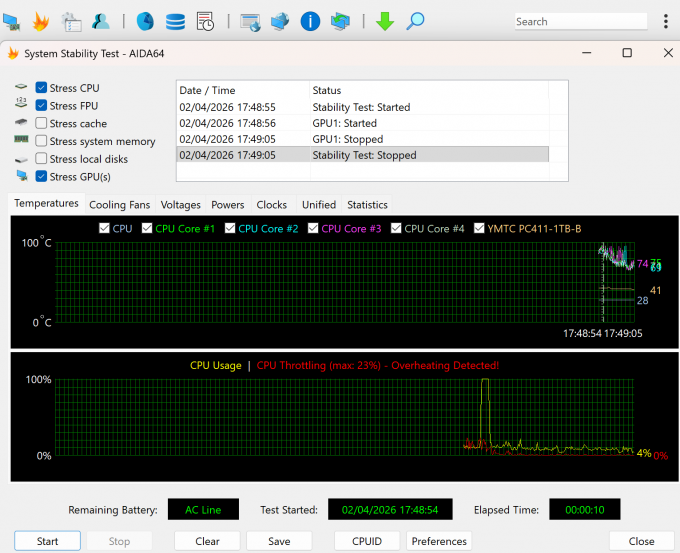Click the CPU Throttling overheating warning text
The width and height of the screenshot is (680, 553).
378,365
